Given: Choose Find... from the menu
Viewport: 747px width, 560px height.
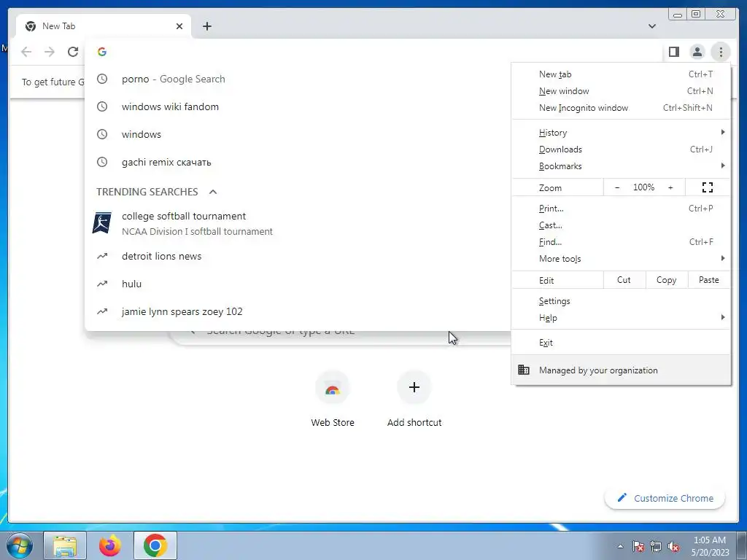Looking at the screenshot, I should pos(622,242).
